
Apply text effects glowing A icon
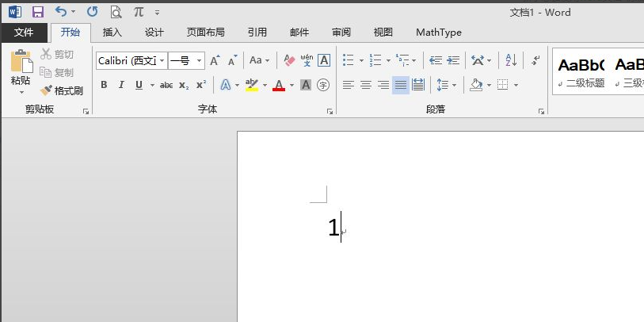click(225, 85)
